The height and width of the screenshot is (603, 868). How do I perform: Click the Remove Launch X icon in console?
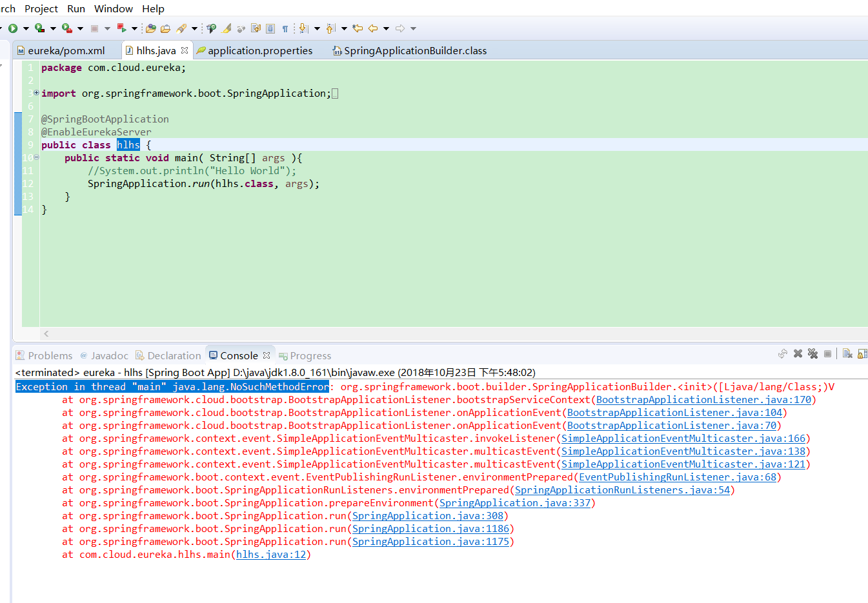(798, 353)
